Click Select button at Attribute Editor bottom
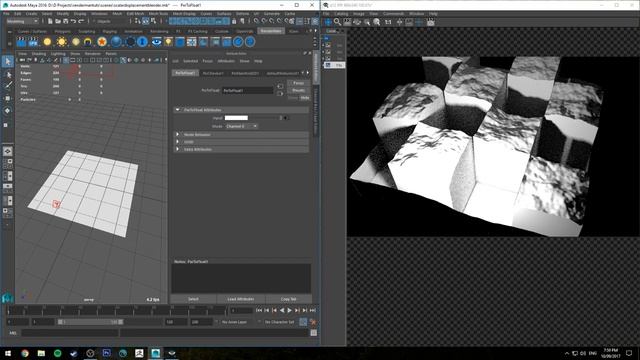The image size is (640, 360). click(x=193, y=299)
